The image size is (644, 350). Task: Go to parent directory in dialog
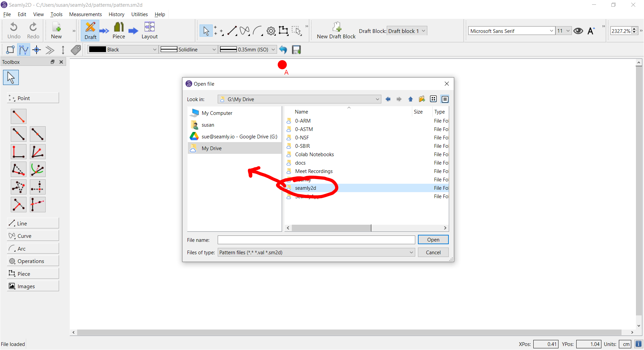pos(410,99)
